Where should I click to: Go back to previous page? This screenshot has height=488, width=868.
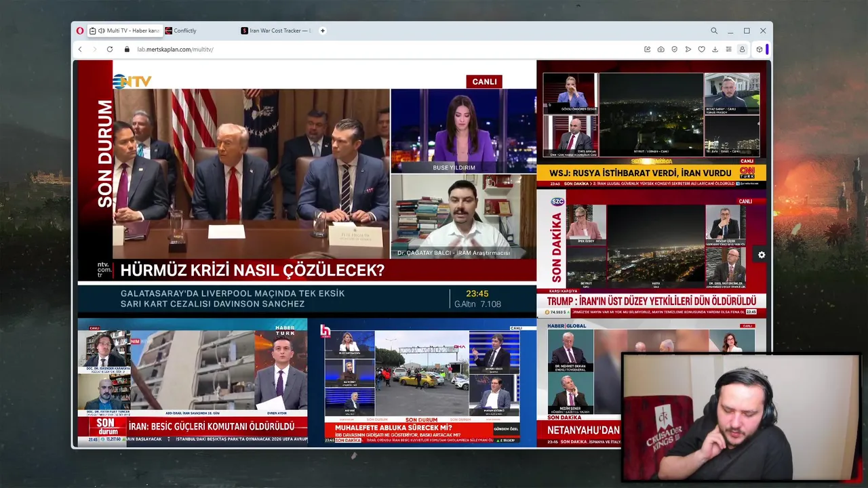pyautogui.click(x=80, y=49)
